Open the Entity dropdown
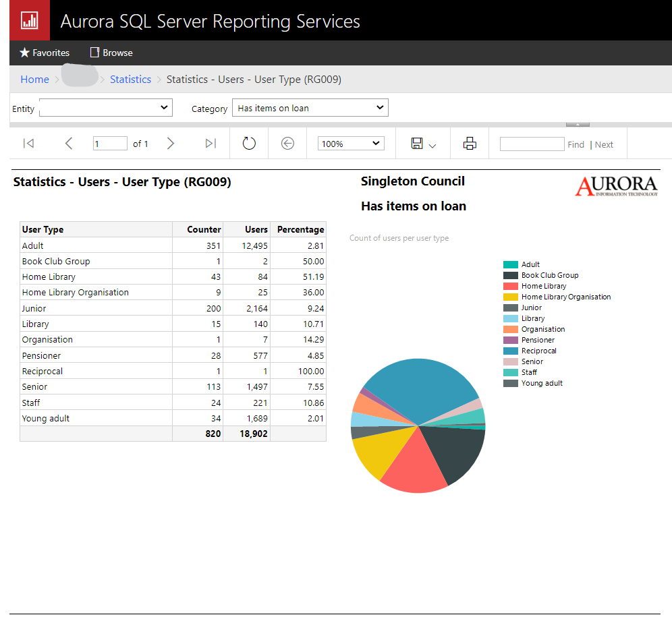 click(106, 107)
